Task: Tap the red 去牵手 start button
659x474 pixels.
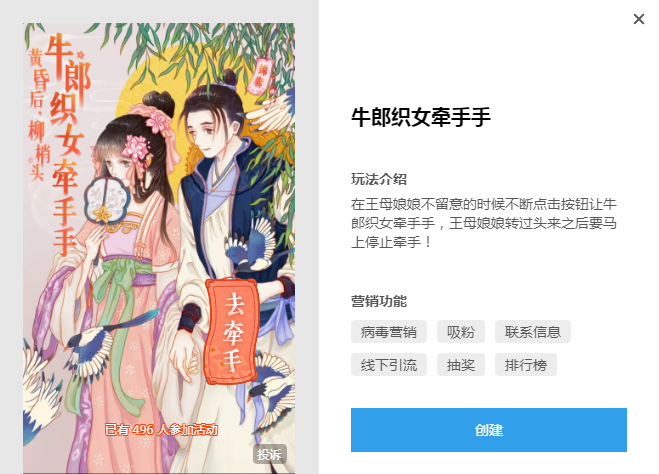Action: (x=232, y=332)
